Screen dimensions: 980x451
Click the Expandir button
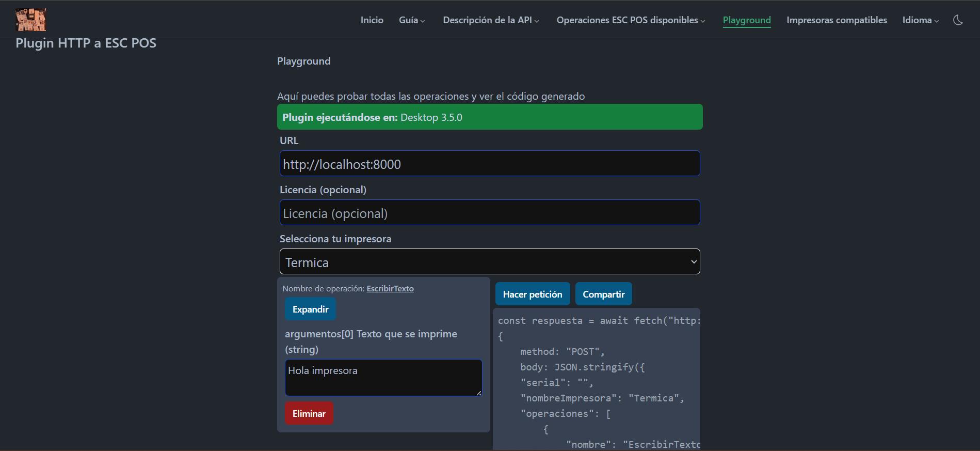310,309
